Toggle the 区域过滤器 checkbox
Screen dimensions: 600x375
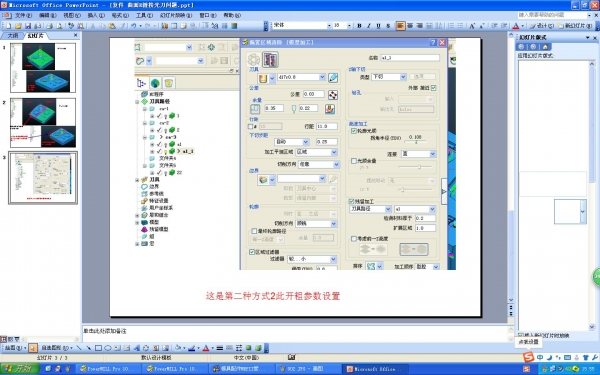pos(252,252)
